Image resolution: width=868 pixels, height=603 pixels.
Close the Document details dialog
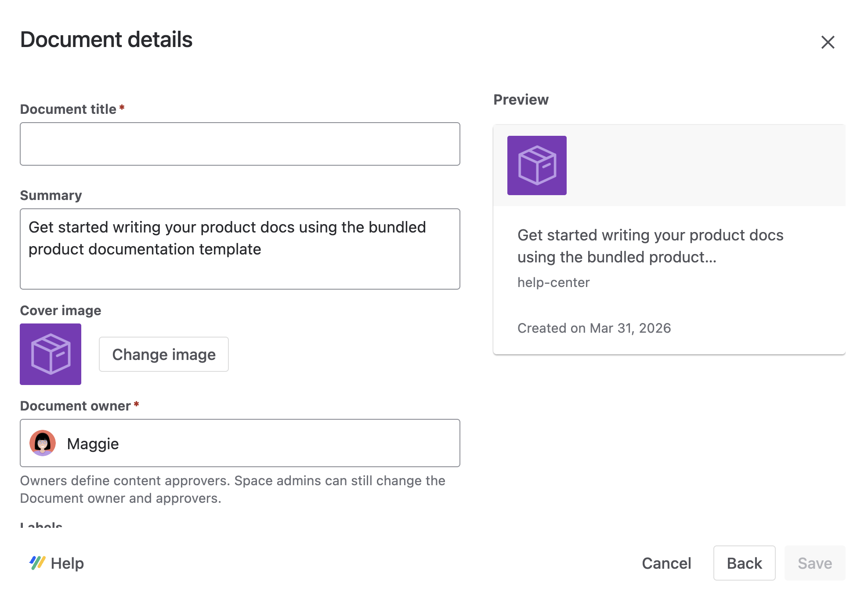point(828,42)
